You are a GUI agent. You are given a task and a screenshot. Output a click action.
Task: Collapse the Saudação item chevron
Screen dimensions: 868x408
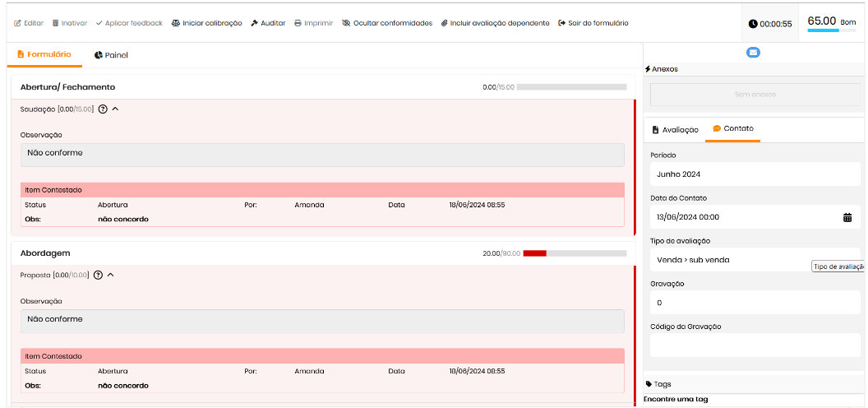(x=116, y=109)
